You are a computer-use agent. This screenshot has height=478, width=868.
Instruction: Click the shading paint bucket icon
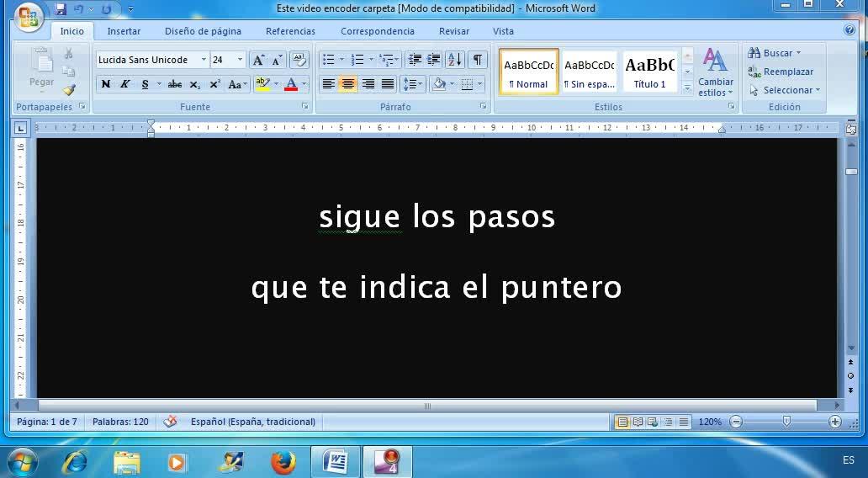point(439,84)
